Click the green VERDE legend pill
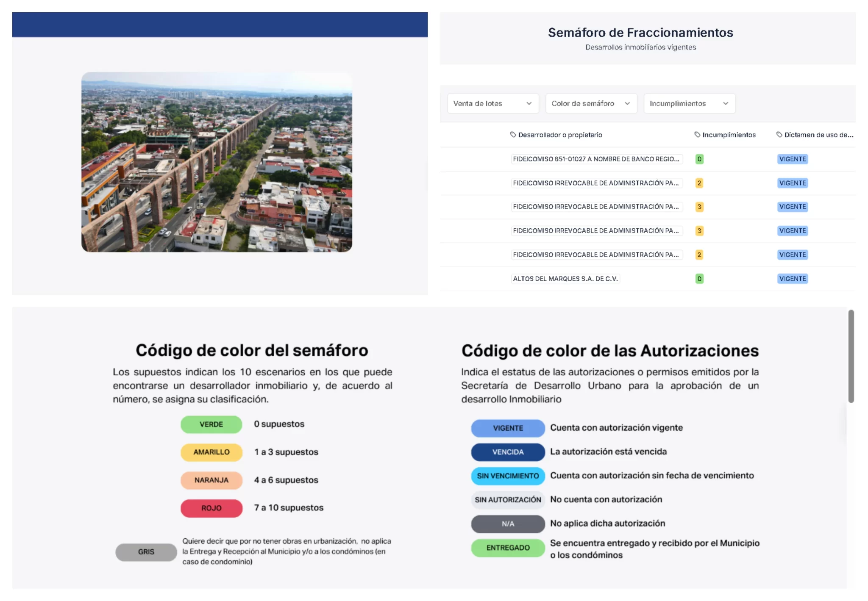 pos(211,424)
